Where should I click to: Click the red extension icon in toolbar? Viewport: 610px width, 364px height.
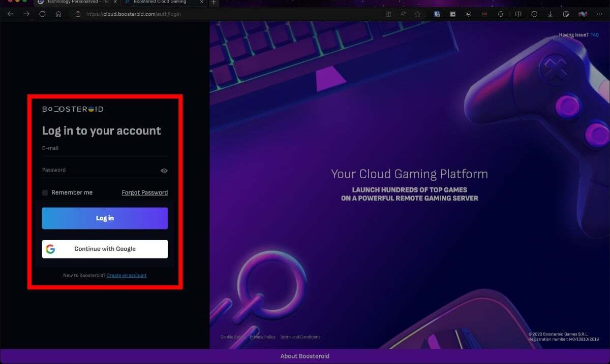[484, 14]
